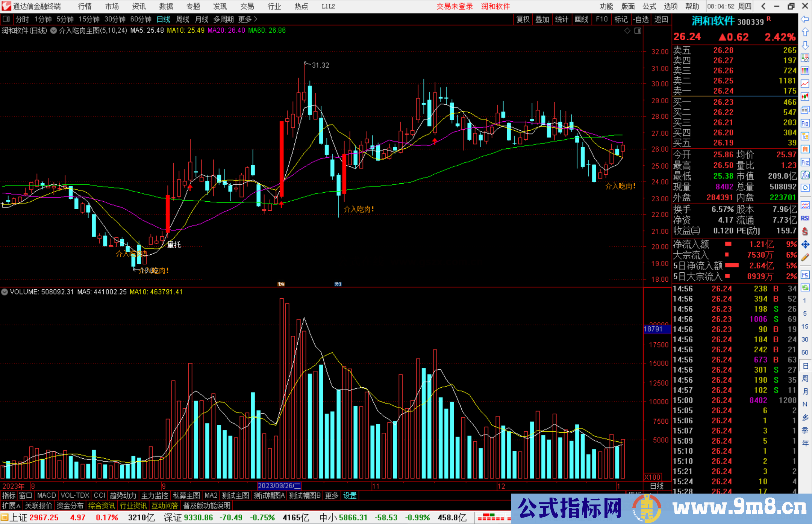Click the F12 sidebar icon
812x524 pixels.
tap(805, 162)
